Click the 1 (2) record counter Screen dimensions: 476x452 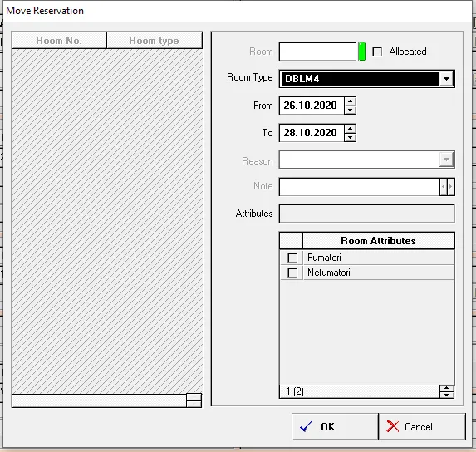click(x=294, y=391)
